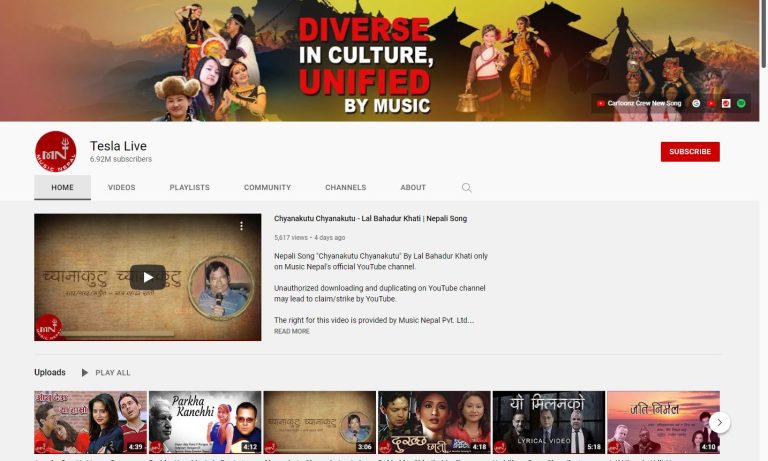The height and width of the screenshot is (461, 768).
Task: Open the Channels tab
Action: coord(345,188)
